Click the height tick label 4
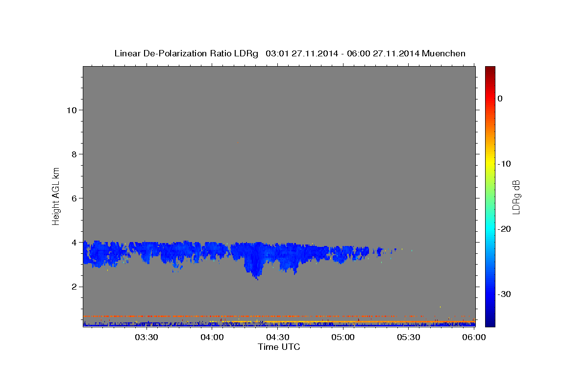This screenshot has height=392, width=588. point(73,243)
